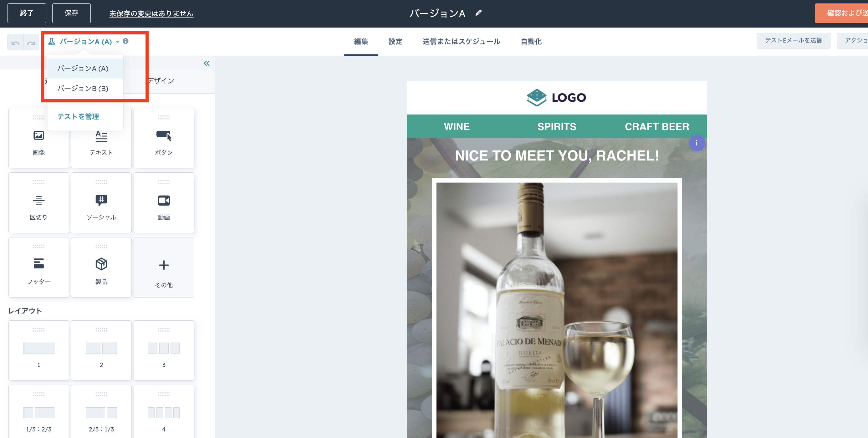868x438 pixels.
Task: Open the 送信またはスケジュール tab
Action: point(461,41)
